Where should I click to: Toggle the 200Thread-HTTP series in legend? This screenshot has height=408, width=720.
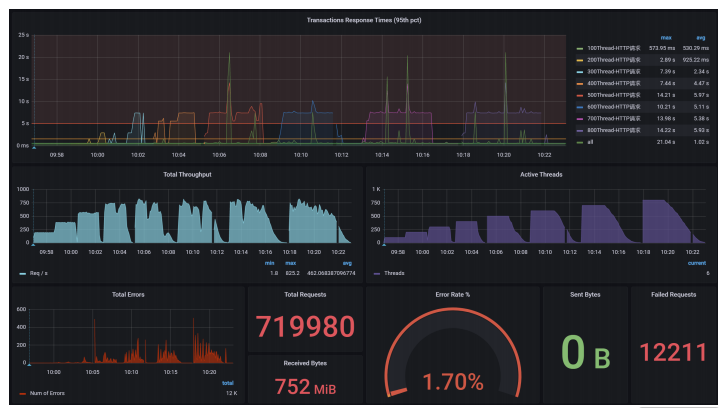(x=613, y=60)
